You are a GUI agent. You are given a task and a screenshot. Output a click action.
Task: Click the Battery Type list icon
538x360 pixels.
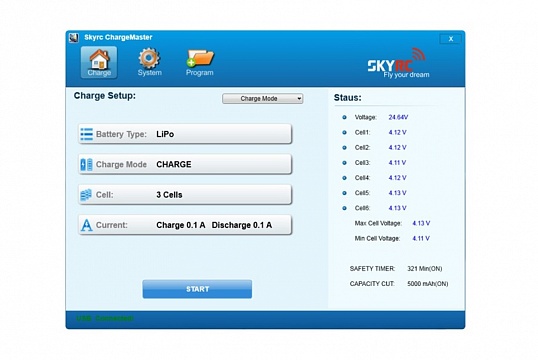pyautogui.click(x=86, y=134)
